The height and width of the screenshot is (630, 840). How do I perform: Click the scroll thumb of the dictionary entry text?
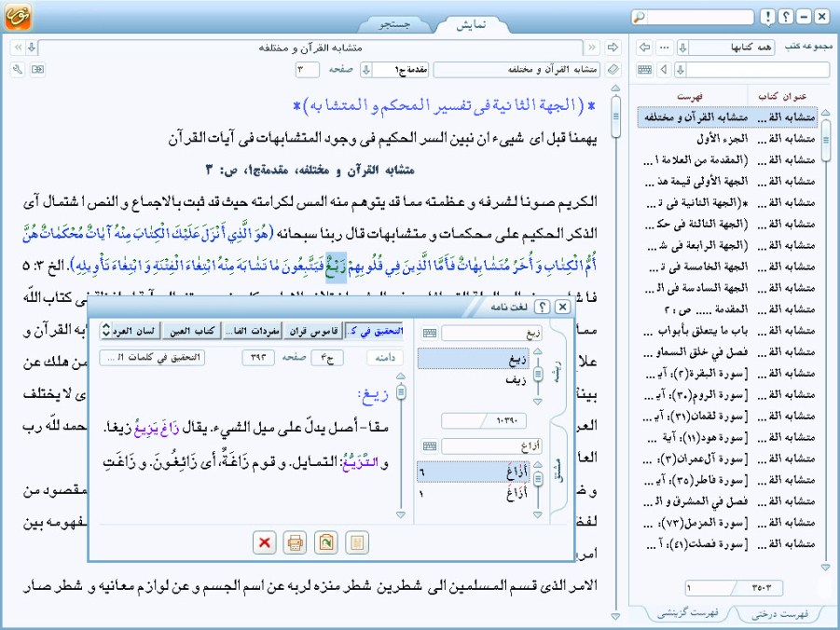click(x=401, y=392)
